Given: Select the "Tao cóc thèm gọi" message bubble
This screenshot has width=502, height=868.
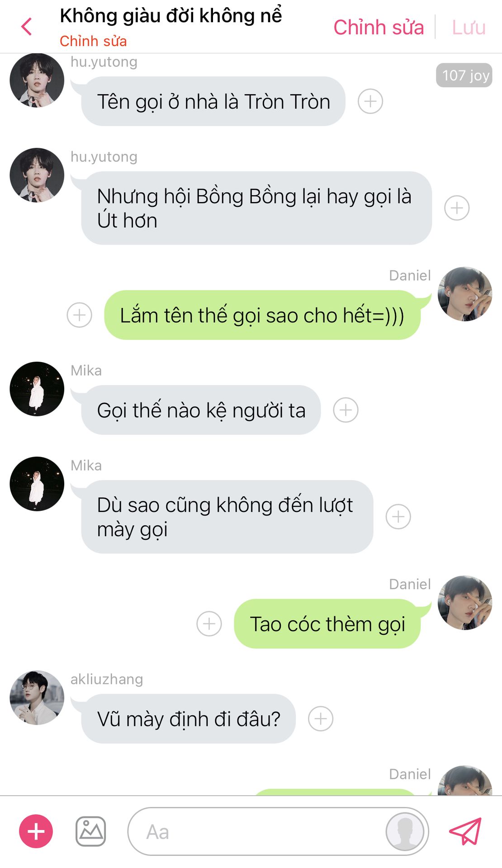Looking at the screenshot, I should click(x=327, y=624).
